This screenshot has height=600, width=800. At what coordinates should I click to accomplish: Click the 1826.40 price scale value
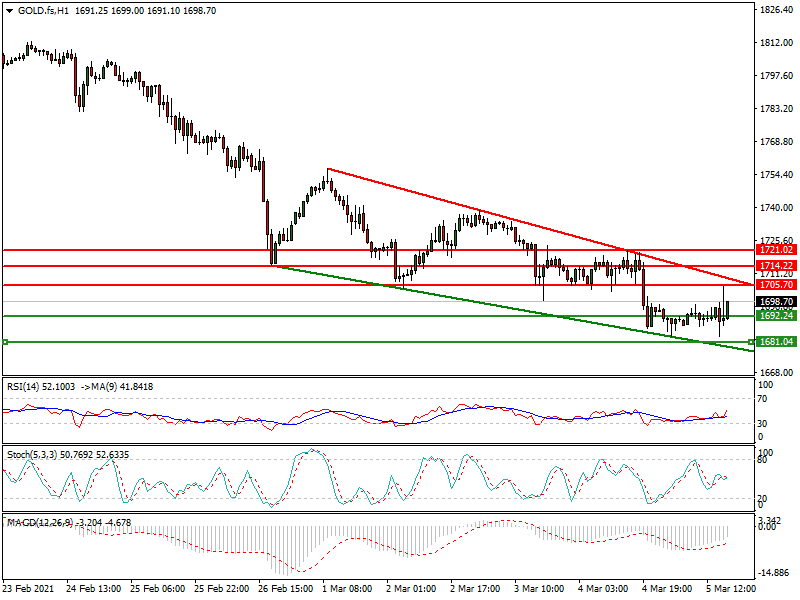tap(777, 10)
